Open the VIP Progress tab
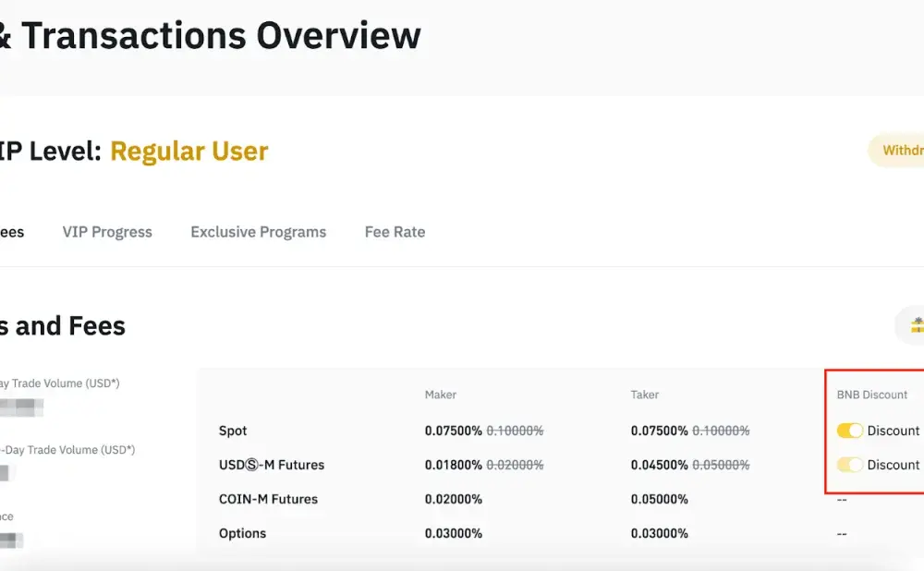This screenshot has height=571, width=924. click(x=107, y=232)
